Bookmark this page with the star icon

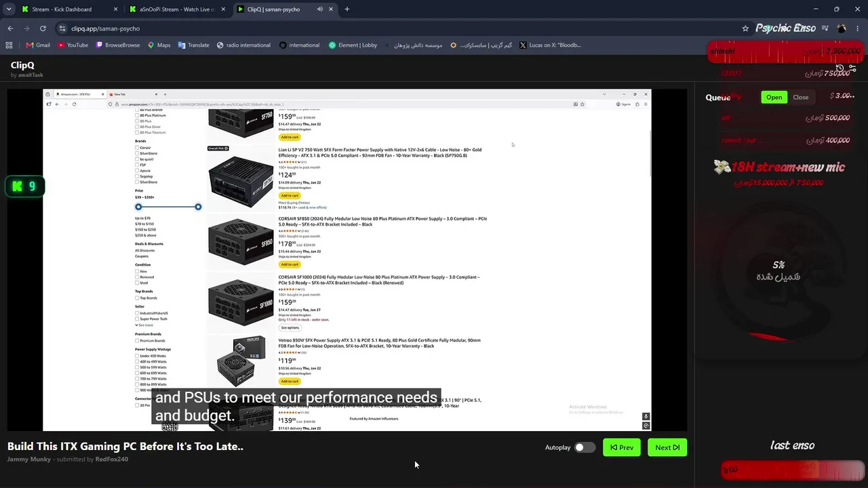click(x=745, y=28)
